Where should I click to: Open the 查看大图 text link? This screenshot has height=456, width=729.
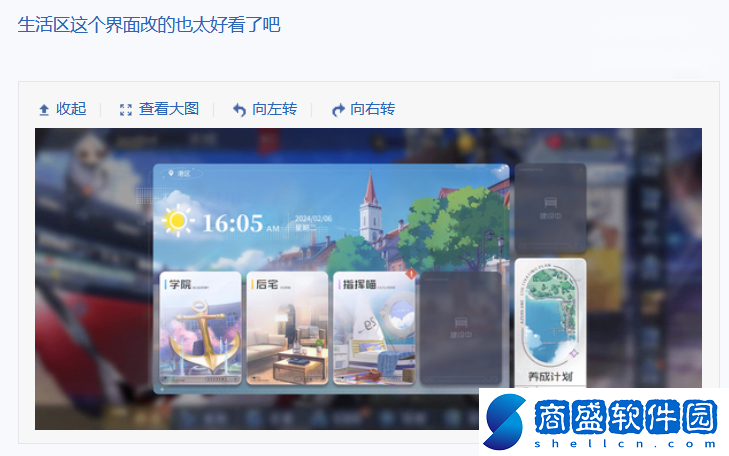point(169,109)
